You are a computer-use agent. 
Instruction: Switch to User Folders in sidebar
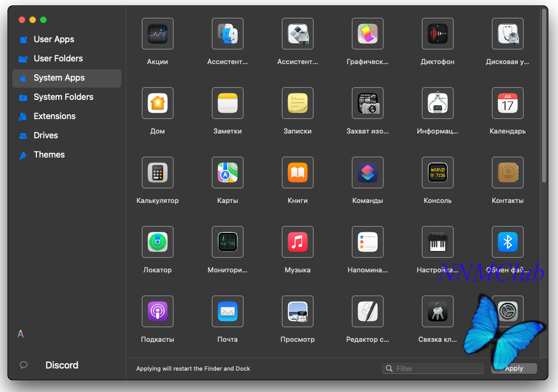(67, 58)
